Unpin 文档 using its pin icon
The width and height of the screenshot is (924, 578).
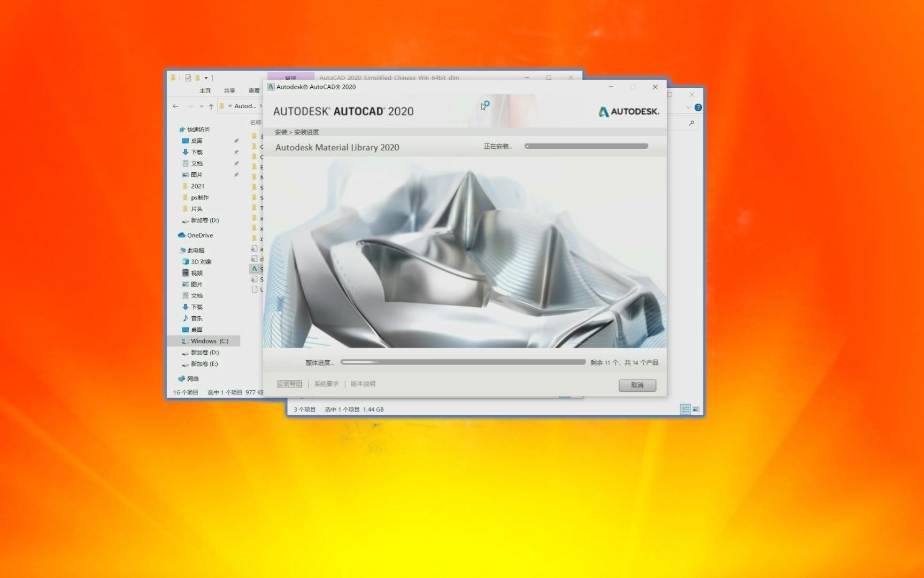[x=236, y=163]
